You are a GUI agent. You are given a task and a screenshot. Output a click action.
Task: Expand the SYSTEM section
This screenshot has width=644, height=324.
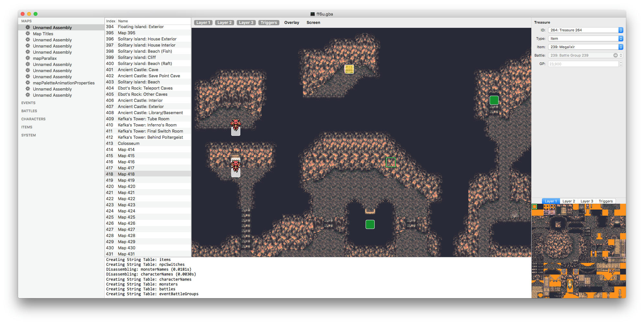tap(28, 135)
